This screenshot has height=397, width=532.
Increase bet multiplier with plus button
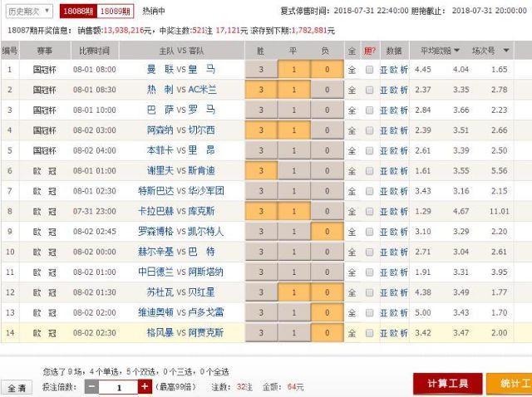145,387
